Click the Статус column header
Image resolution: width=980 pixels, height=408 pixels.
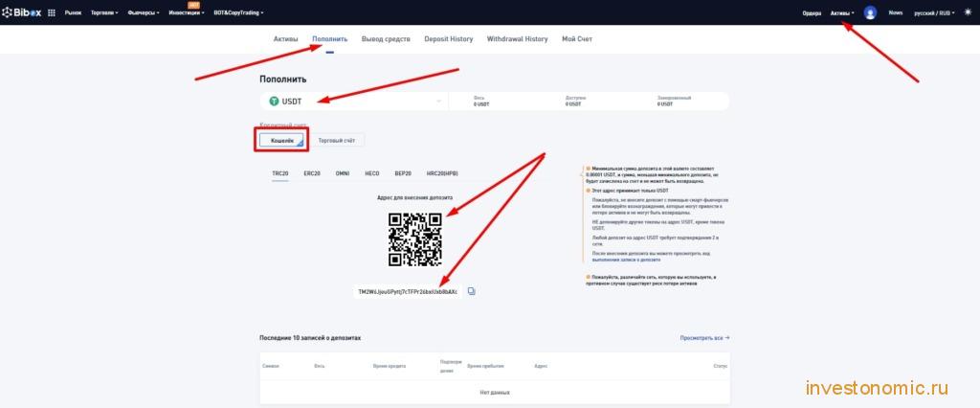(720, 366)
